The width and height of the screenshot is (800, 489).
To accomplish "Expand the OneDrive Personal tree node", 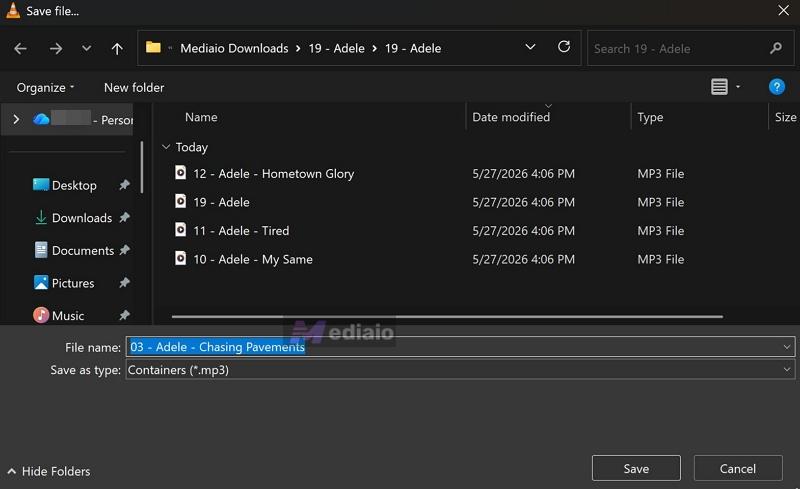I will point(16,119).
